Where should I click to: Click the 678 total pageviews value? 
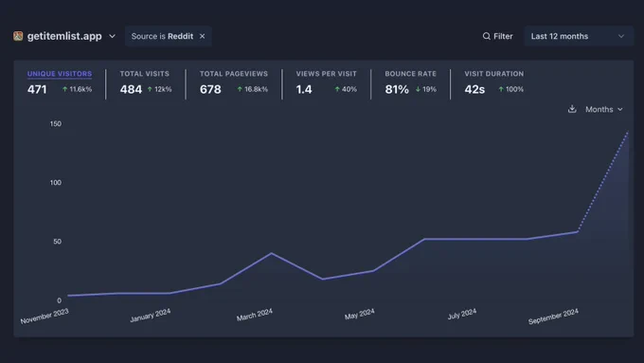tap(210, 89)
